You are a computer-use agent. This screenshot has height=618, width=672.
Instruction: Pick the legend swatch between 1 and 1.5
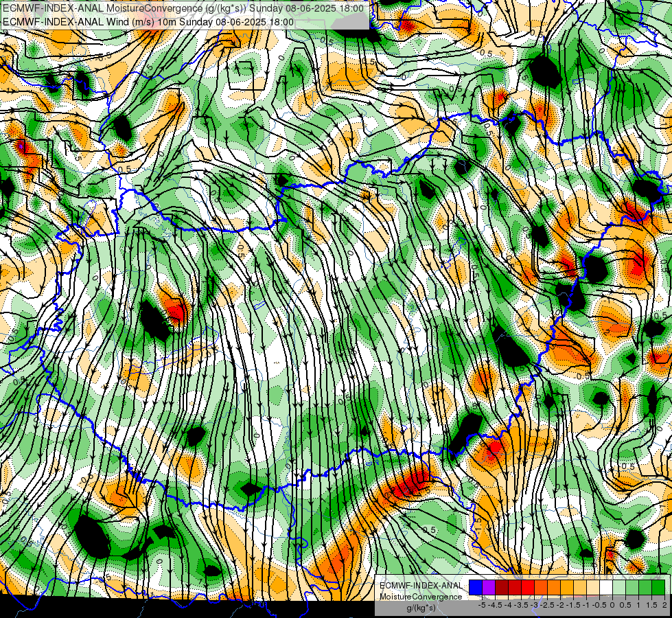[645, 587]
